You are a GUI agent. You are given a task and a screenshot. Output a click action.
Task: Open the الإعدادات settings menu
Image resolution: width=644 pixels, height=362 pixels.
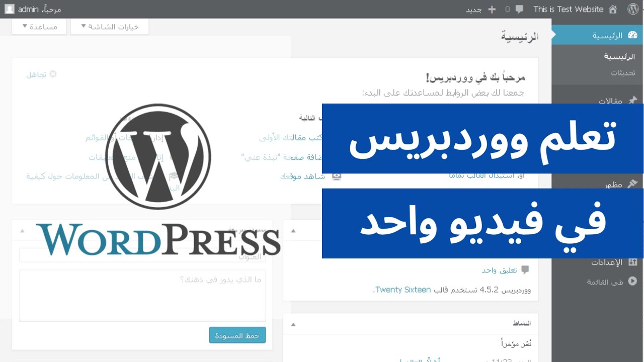(x=606, y=262)
